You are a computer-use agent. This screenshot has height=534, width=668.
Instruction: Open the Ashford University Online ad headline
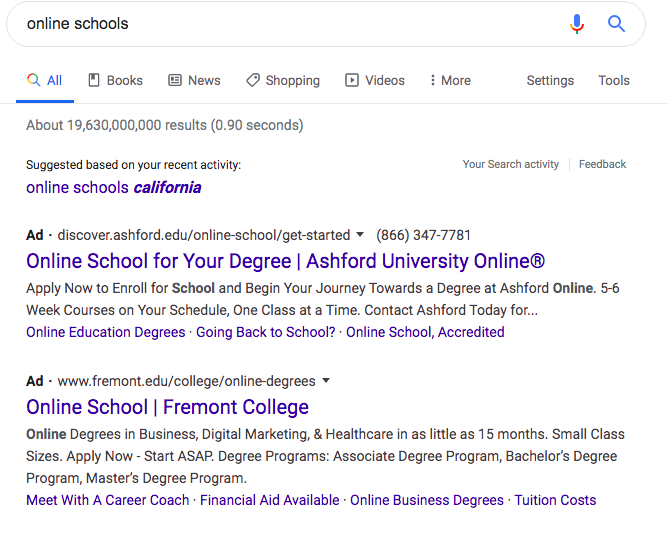coord(285,261)
